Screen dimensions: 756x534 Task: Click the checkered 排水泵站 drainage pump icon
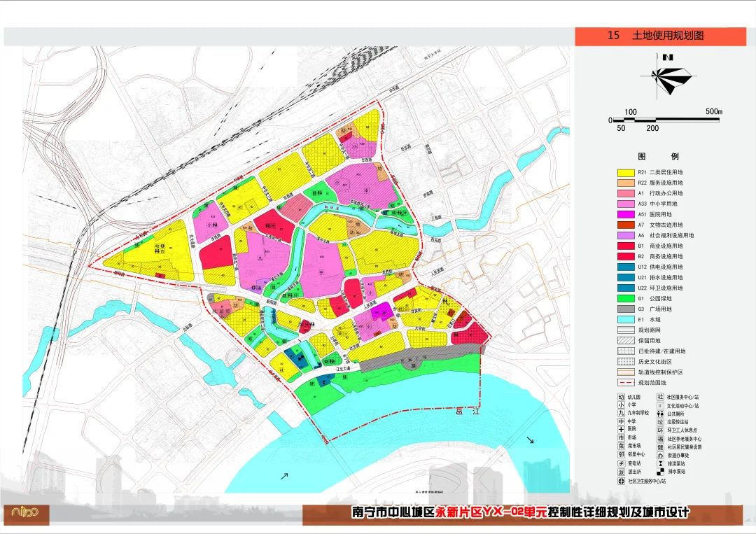660,472
